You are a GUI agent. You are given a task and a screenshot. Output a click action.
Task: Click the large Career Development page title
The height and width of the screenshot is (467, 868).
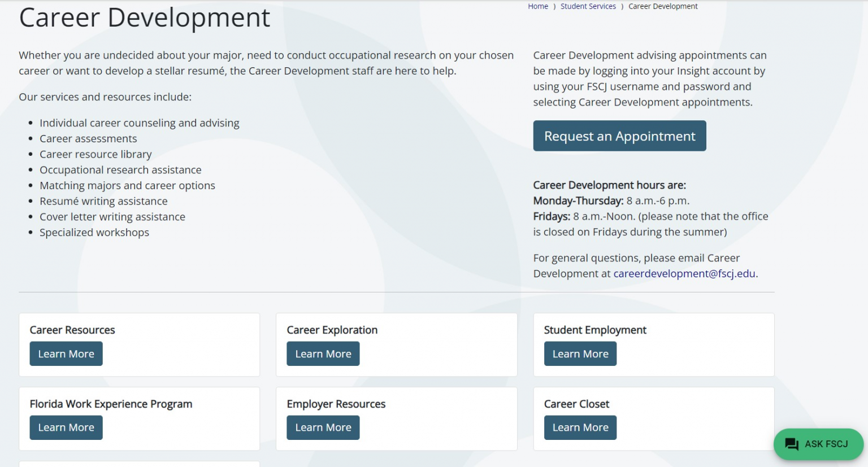(145, 18)
